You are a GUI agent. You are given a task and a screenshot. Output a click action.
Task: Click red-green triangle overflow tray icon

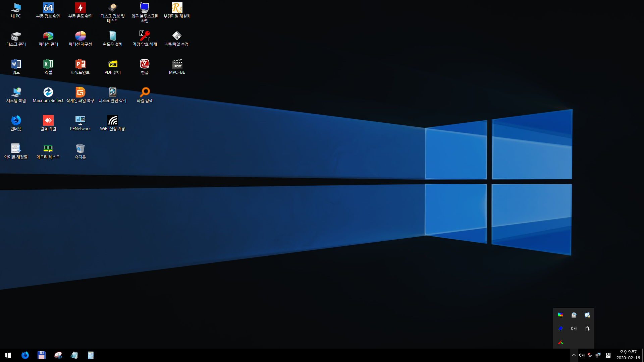[x=560, y=342]
